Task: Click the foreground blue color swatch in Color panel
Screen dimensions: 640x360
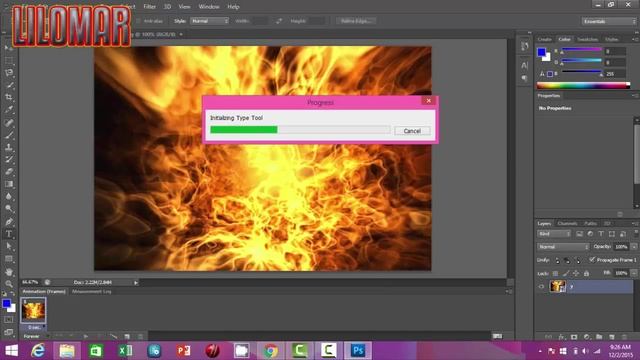Action: pos(541,52)
